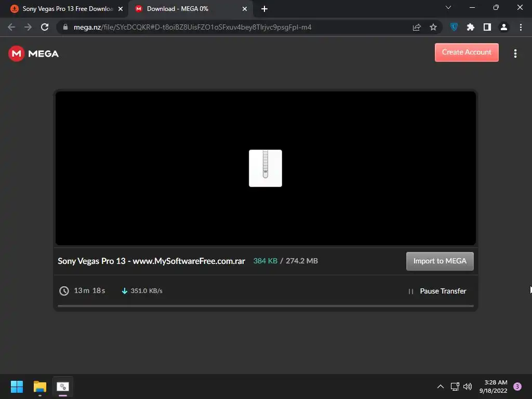This screenshot has height=399, width=532.
Task: Open a new browser tab
Action: [264, 9]
